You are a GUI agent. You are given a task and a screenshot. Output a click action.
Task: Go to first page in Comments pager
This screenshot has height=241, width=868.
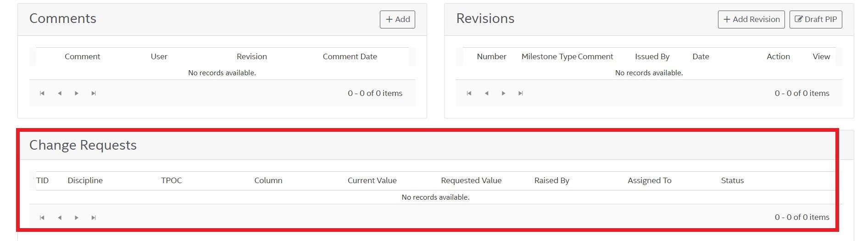(x=42, y=93)
